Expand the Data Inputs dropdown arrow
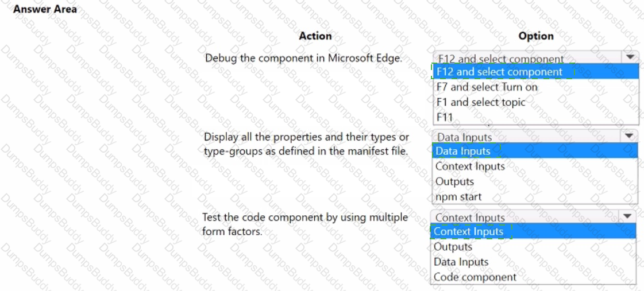The width and height of the screenshot is (644, 291). (628, 136)
